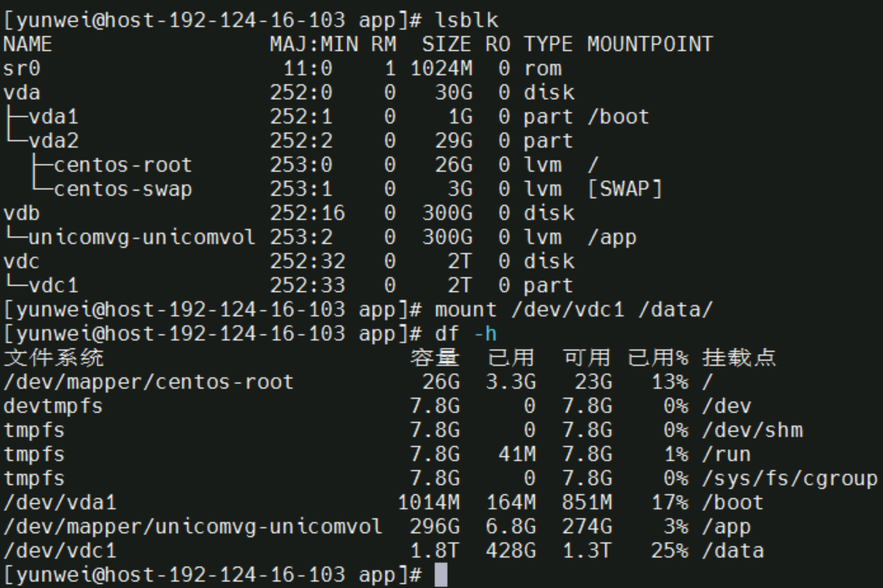Select the '/sys/fs/cgroup' mount point

pyautogui.click(x=790, y=479)
